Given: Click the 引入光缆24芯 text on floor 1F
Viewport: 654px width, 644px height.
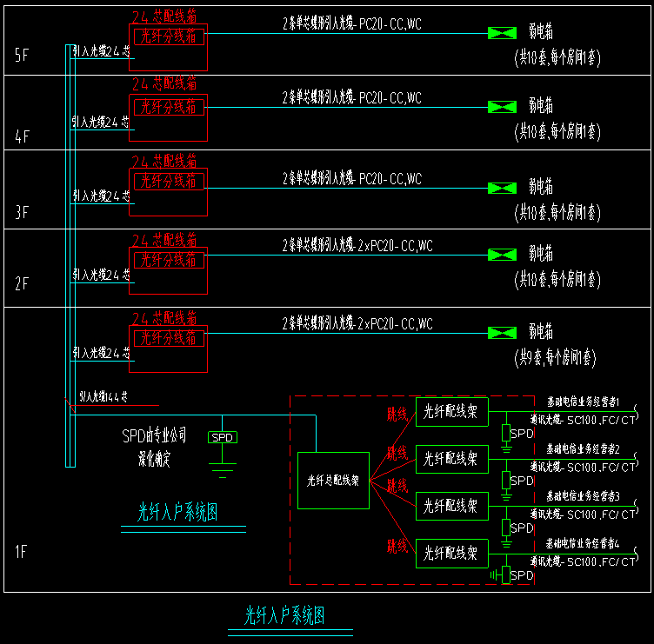Looking at the screenshot, I should [x=102, y=353].
